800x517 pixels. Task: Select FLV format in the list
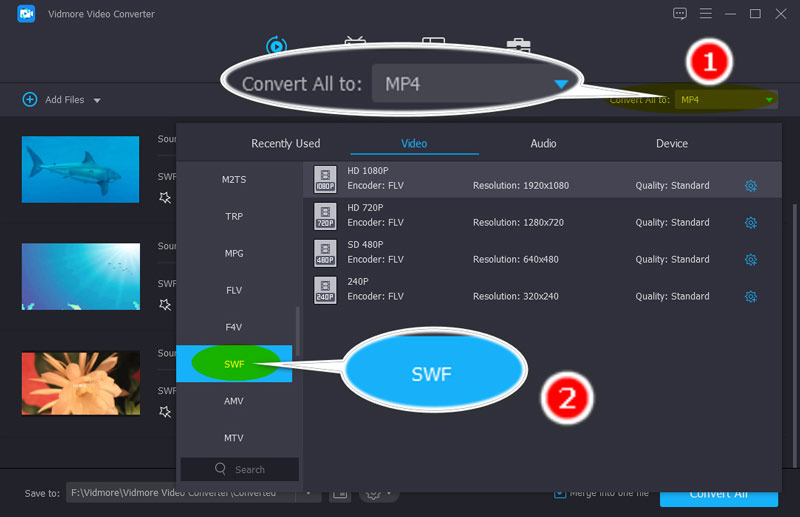233,290
